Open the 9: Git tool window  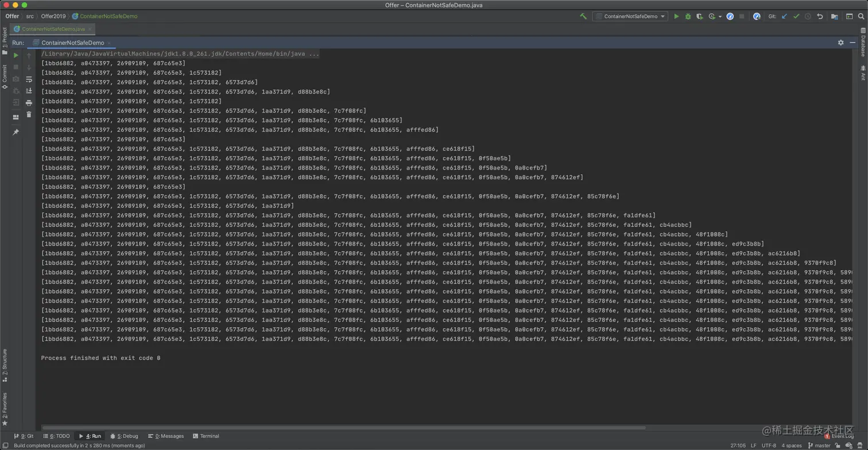coord(24,436)
